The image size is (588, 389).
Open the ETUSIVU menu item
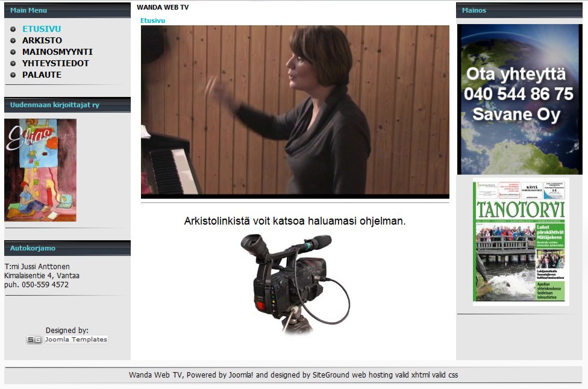pos(41,29)
